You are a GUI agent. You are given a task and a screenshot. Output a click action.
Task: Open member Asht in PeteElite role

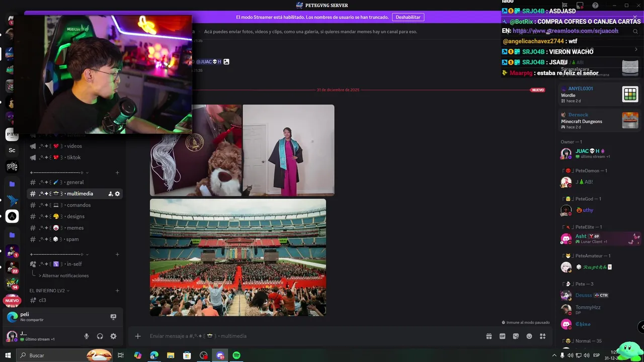(x=599, y=238)
